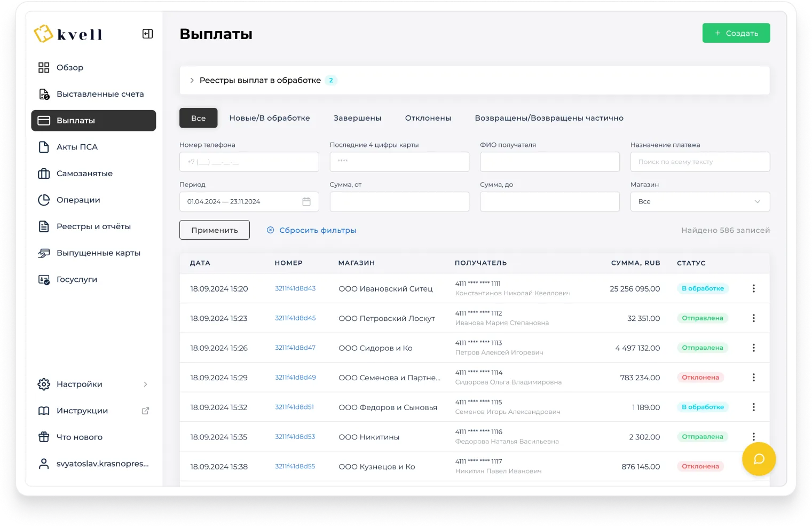Click the calendar icon in Период field
Image resolution: width=812 pixels, height=526 pixels.
tap(306, 202)
